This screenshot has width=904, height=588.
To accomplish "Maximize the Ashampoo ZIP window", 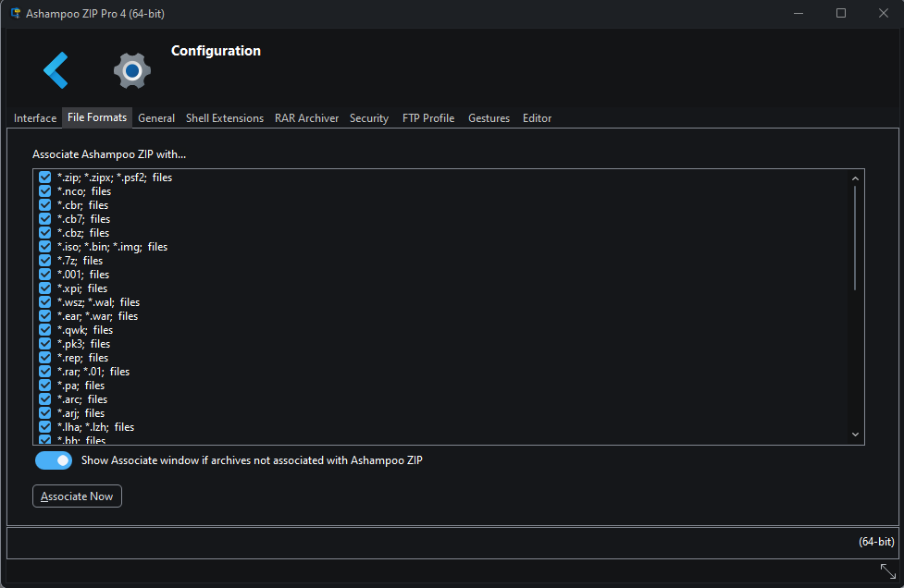I will pyautogui.click(x=841, y=13).
